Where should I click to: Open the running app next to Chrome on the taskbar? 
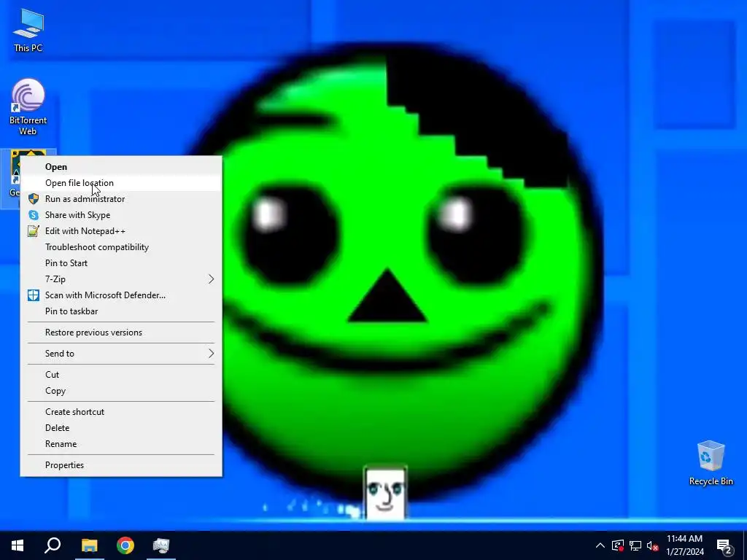(x=161, y=545)
